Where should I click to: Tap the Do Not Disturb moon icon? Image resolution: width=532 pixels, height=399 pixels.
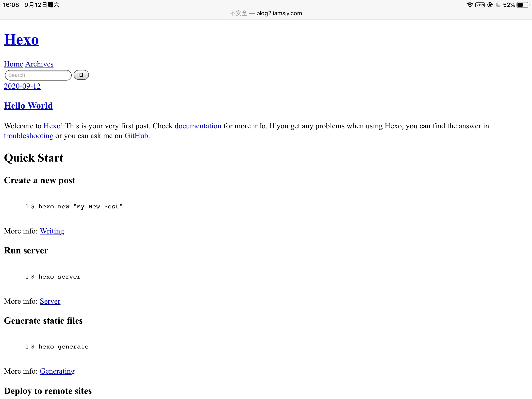click(498, 5)
